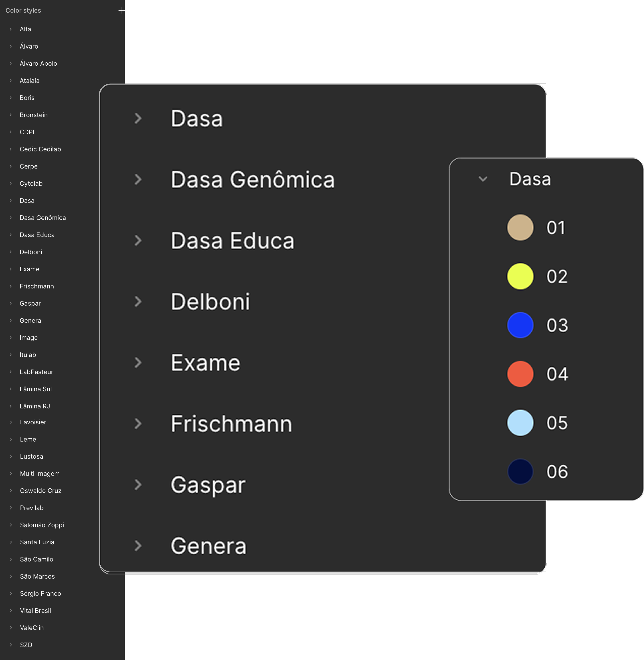Expand the large Genera chevron
This screenshot has width=644, height=660.
click(x=138, y=546)
